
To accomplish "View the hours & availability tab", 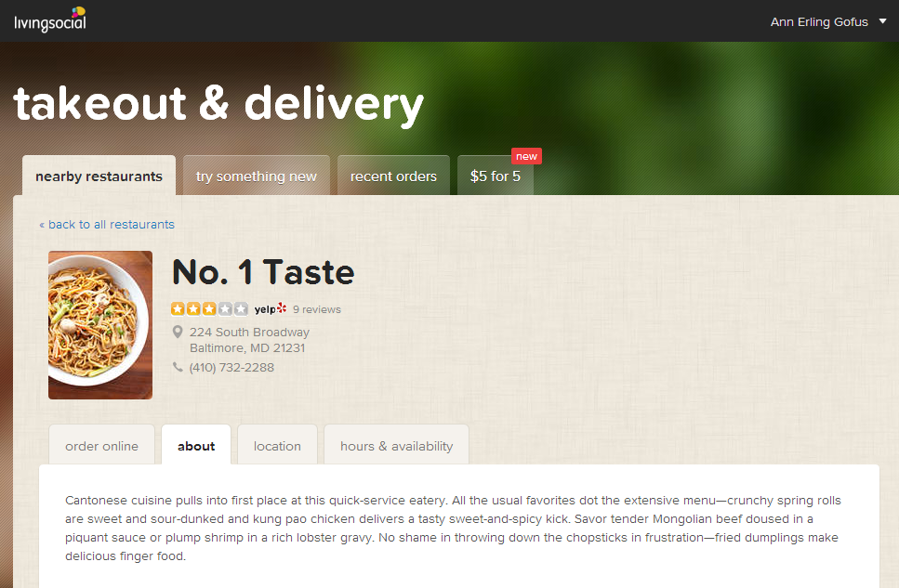I will [x=397, y=446].
